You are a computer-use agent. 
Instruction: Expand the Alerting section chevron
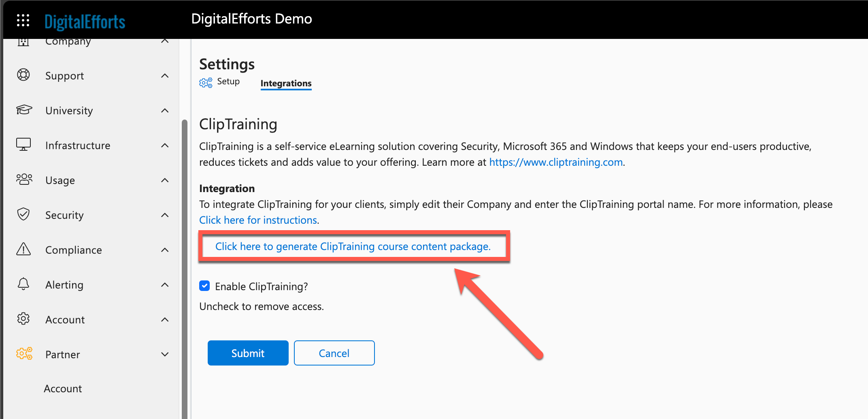point(165,285)
